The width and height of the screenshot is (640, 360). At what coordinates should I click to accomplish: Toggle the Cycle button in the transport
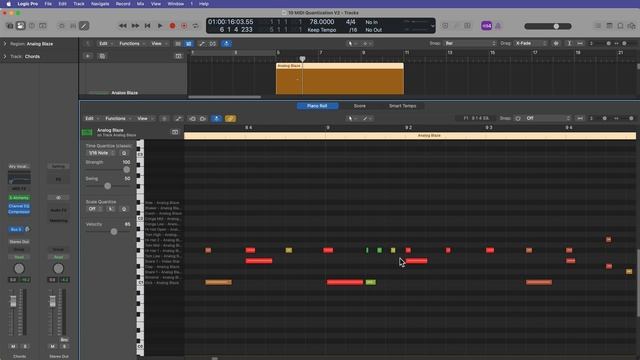[x=196, y=26]
